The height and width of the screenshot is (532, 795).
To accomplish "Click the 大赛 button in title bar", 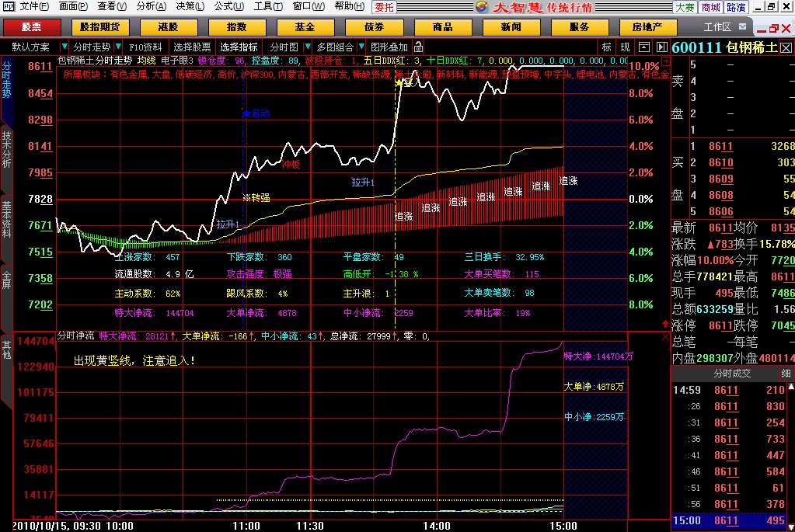I will 685,7.
